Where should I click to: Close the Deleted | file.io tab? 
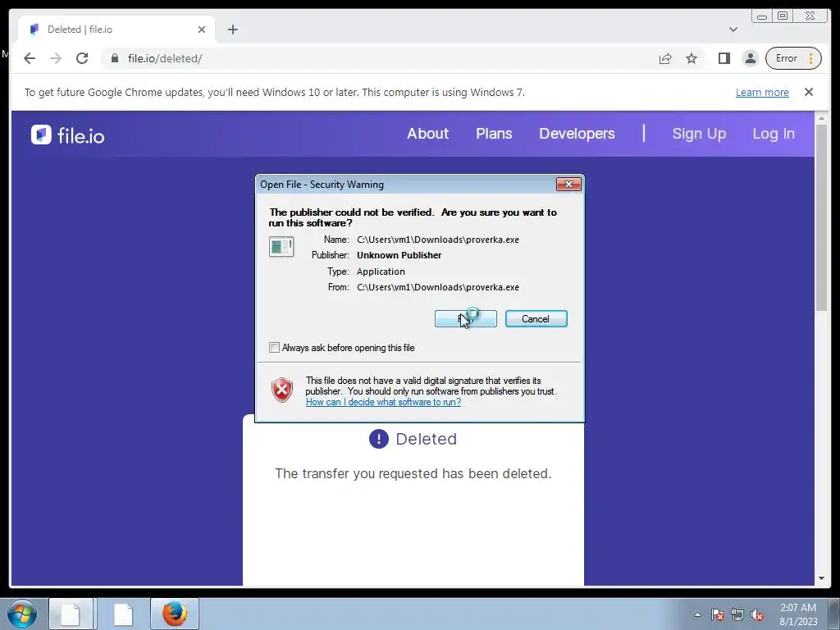(x=202, y=30)
